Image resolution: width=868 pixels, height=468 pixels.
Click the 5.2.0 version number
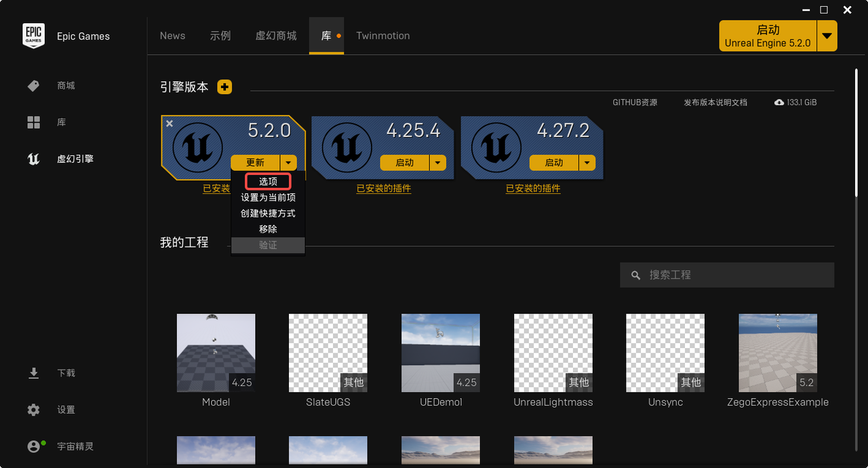tap(269, 130)
